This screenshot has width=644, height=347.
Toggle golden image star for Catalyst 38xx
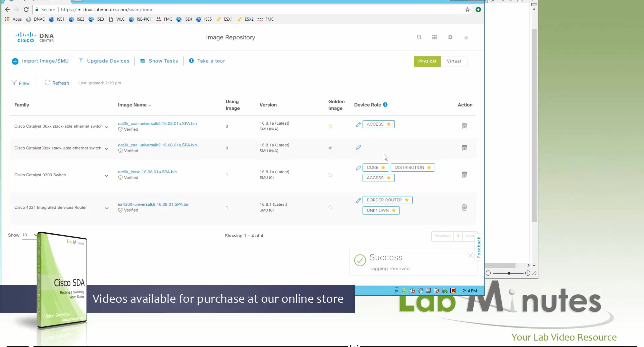(x=330, y=148)
